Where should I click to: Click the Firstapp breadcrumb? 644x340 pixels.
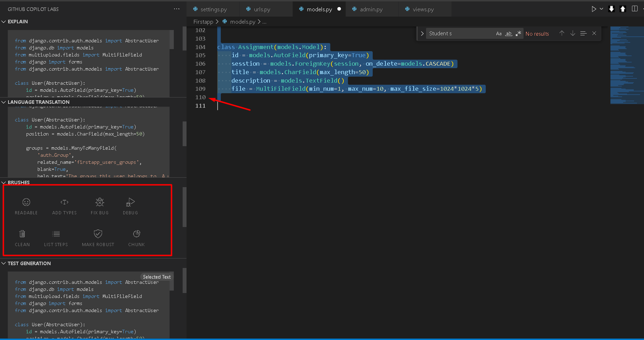pos(203,22)
